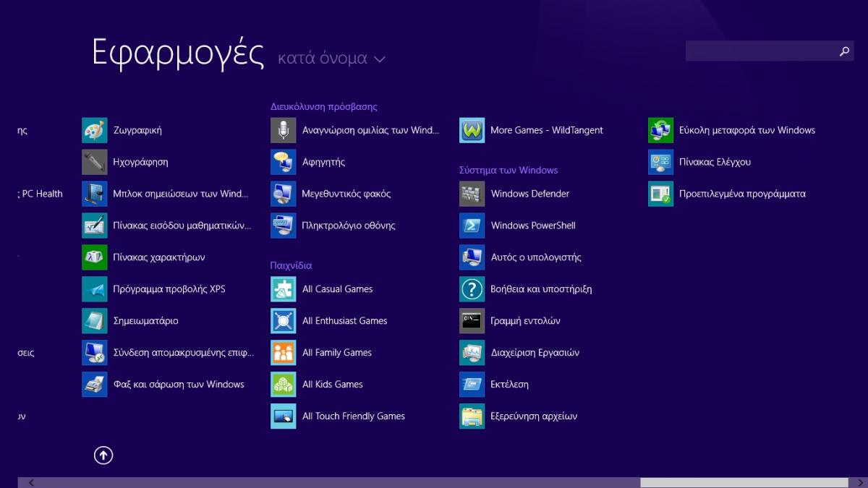The image size is (868, 488).
Task: Launch the Αφηγητής narrator icon
Action: click(x=284, y=162)
